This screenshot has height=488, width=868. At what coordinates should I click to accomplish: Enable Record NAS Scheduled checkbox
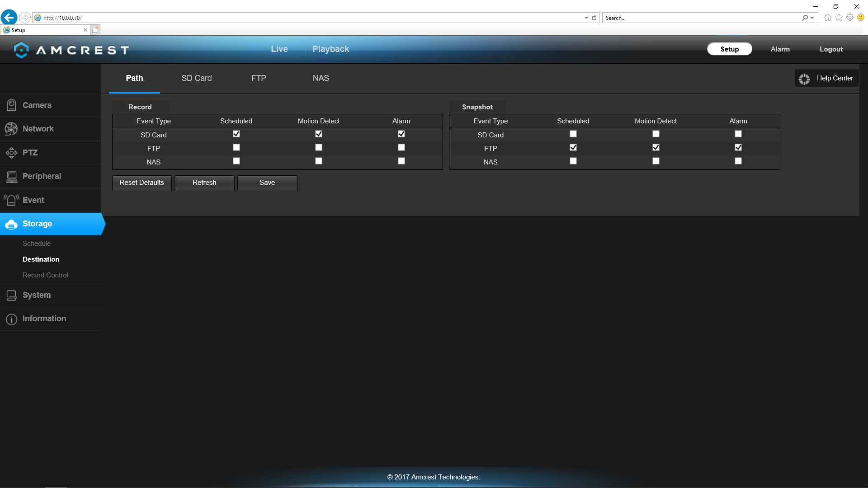click(x=236, y=161)
